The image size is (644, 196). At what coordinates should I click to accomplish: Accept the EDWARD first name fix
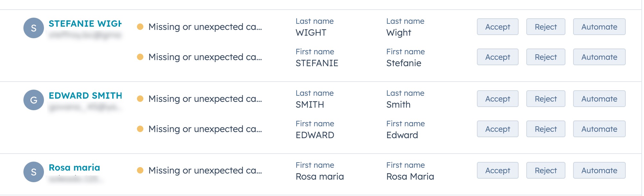[x=497, y=129]
